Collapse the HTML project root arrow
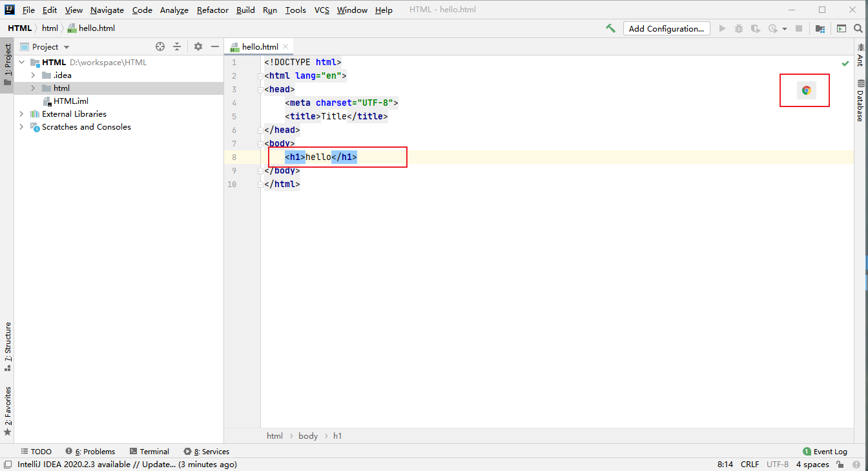This screenshot has width=868, height=471. click(21, 63)
